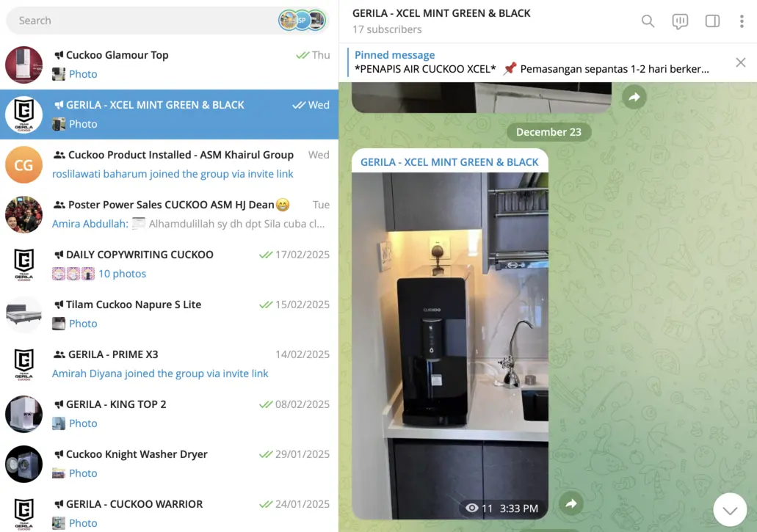Close the pinned message bar

pos(741,62)
